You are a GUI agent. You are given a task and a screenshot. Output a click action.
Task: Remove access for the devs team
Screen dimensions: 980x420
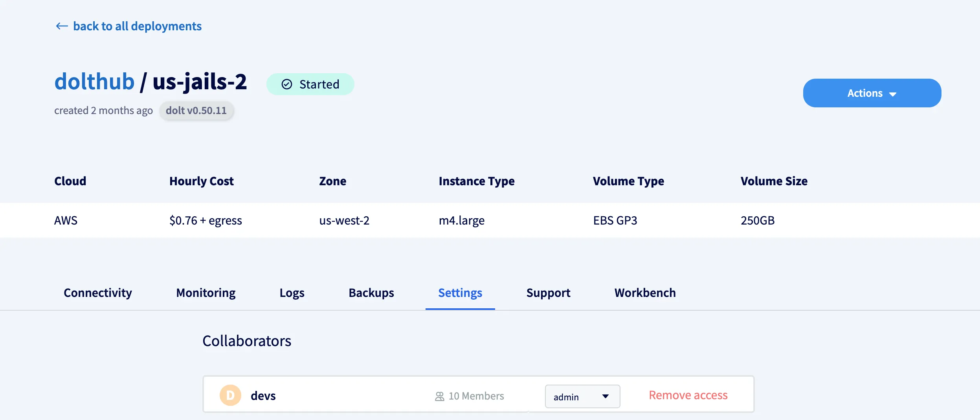tap(688, 395)
